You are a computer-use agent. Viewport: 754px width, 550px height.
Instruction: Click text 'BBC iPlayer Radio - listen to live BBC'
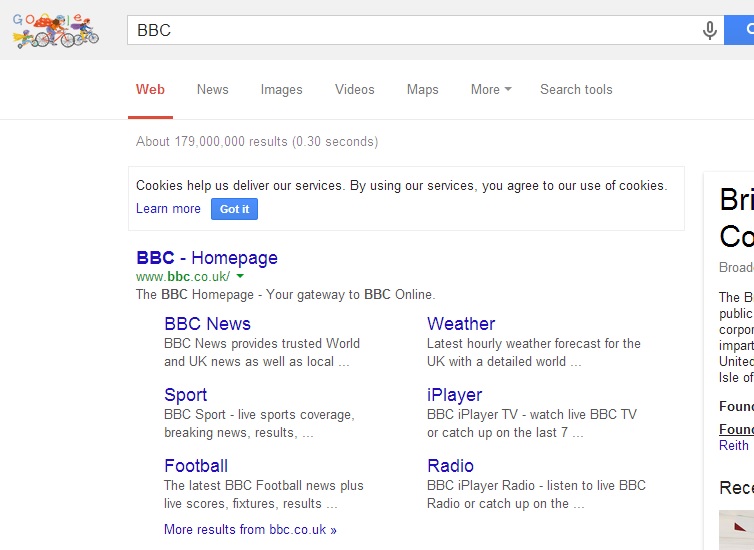tap(536, 486)
